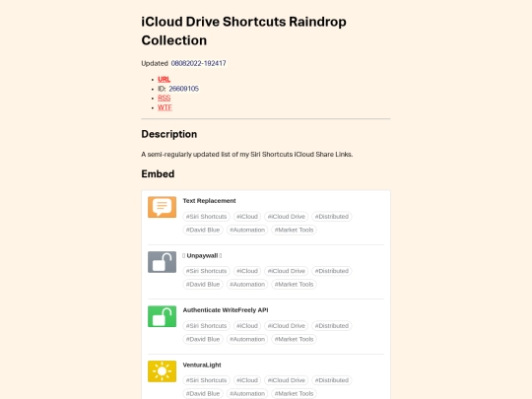Screen dimensions: 532x399
Task: Open the Text Replacement title
Action: [209, 201]
